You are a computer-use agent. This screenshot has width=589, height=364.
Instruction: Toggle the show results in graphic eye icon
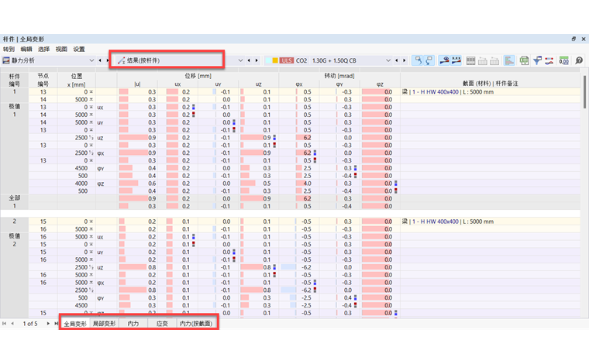click(444, 60)
